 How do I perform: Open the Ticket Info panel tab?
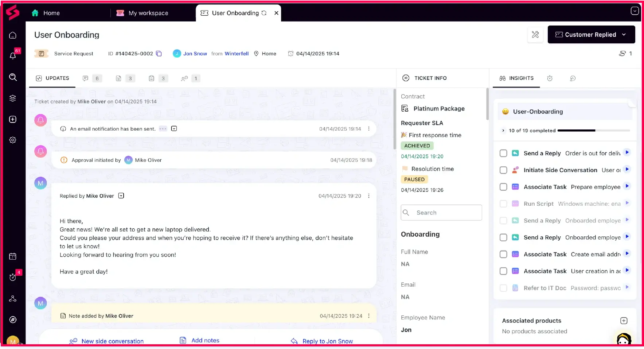[x=430, y=78]
